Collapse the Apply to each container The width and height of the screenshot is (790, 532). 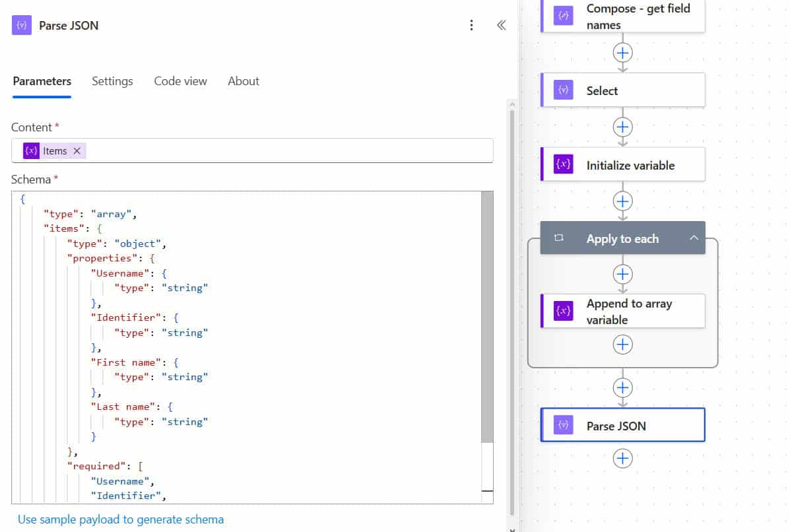click(x=694, y=238)
